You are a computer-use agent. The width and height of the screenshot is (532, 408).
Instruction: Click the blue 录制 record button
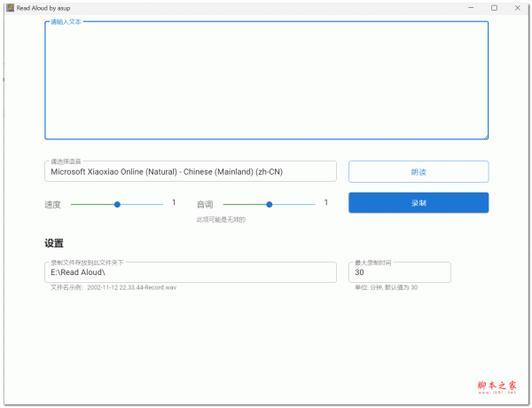[419, 202]
